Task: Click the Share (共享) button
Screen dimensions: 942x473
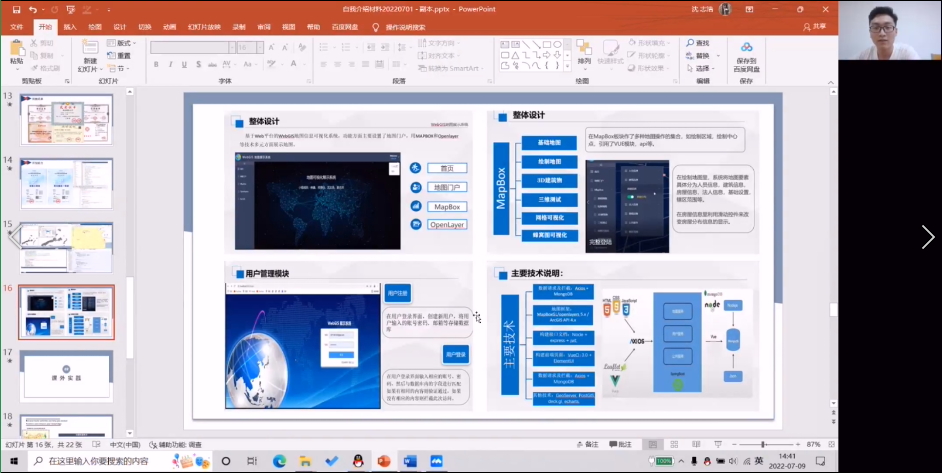Action: pyautogui.click(x=815, y=27)
